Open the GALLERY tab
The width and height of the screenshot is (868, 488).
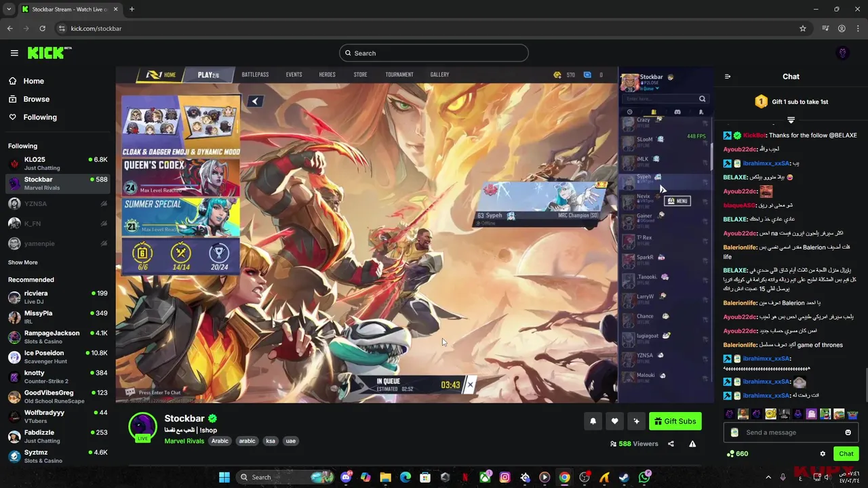coord(439,75)
